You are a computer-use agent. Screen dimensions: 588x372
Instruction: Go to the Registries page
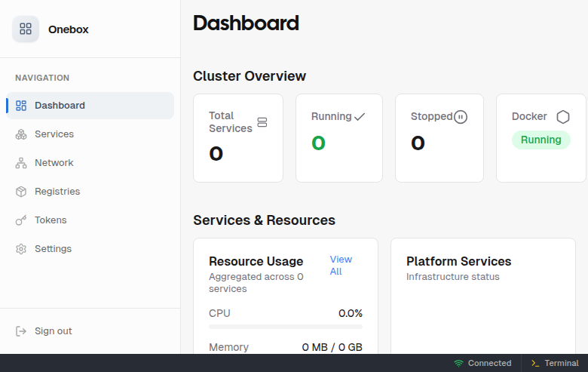[57, 192]
